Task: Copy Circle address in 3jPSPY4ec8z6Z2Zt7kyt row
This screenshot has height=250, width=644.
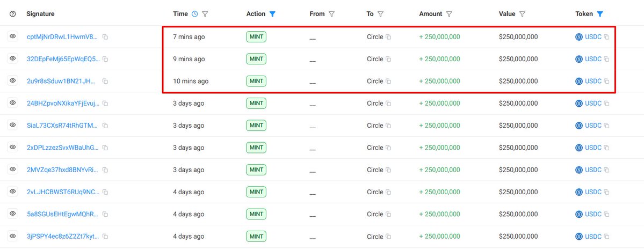Action: [388, 237]
